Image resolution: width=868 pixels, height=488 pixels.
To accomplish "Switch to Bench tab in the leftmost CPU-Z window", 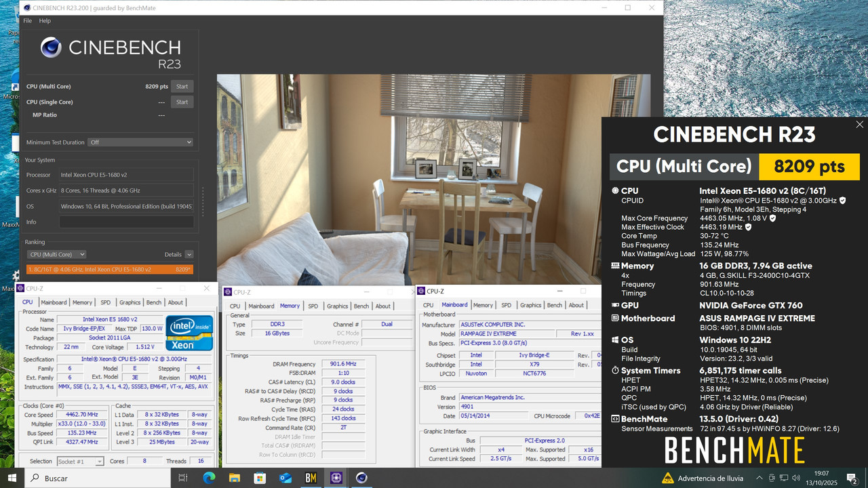I will [x=154, y=302].
